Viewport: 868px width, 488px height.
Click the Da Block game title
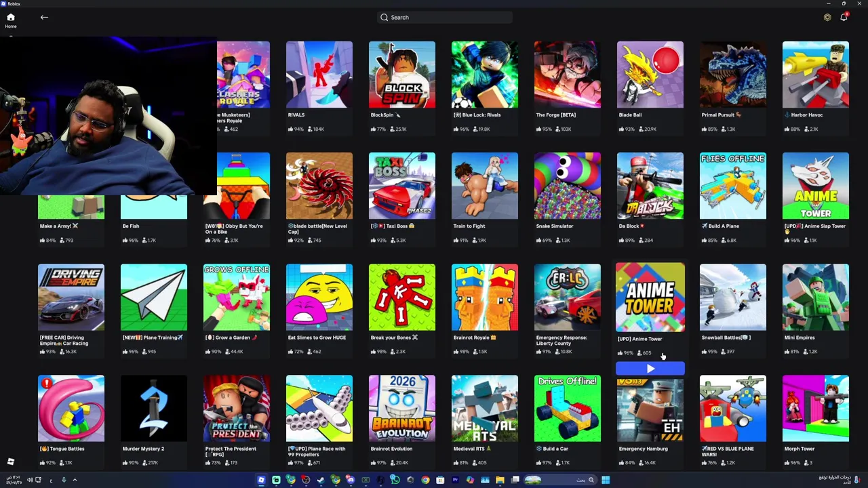pyautogui.click(x=631, y=226)
